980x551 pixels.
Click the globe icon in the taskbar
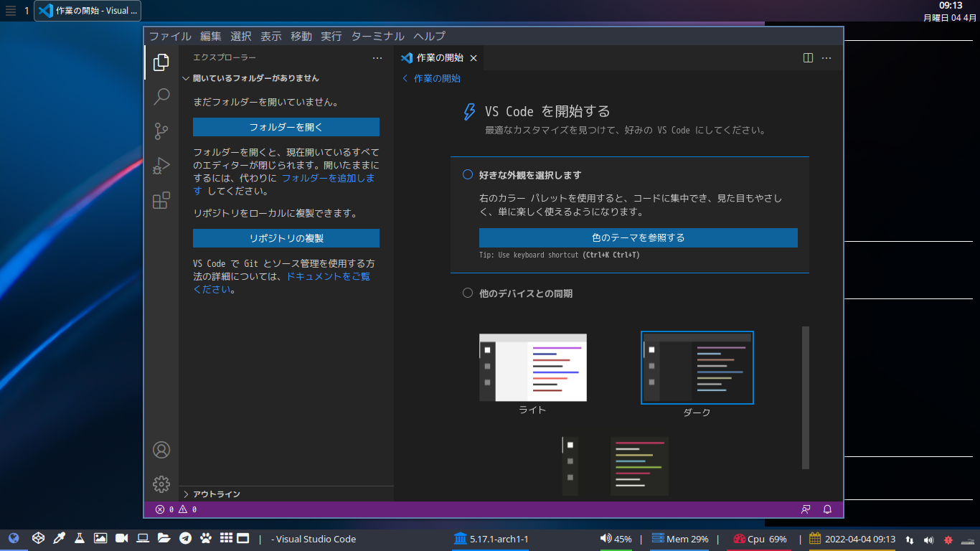[x=14, y=538]
